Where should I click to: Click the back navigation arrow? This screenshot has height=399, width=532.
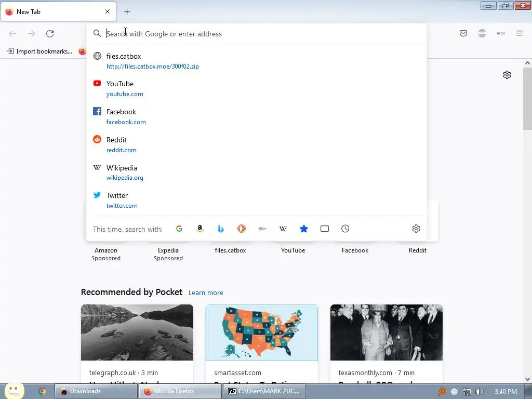pyautogui.click(x=12, y=34)
